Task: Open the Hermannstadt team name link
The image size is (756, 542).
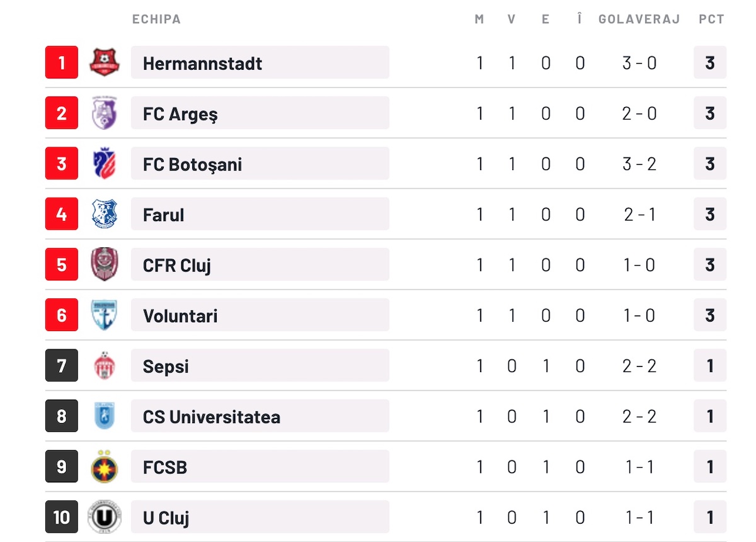Action: [x=202, y=63]
